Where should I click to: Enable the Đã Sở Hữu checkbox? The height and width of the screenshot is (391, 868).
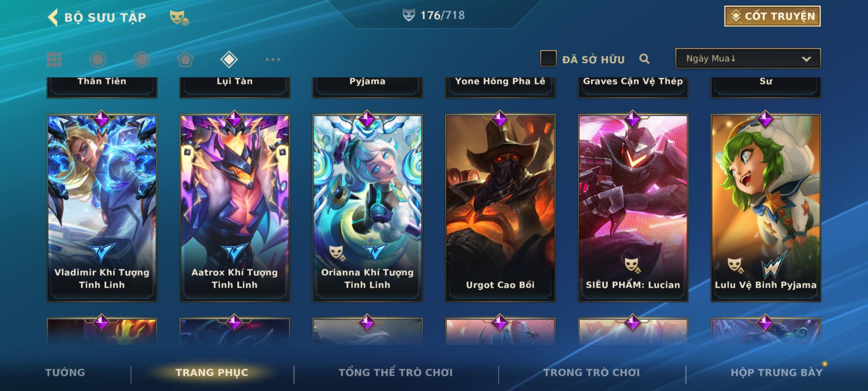click(x=548, y=58)
